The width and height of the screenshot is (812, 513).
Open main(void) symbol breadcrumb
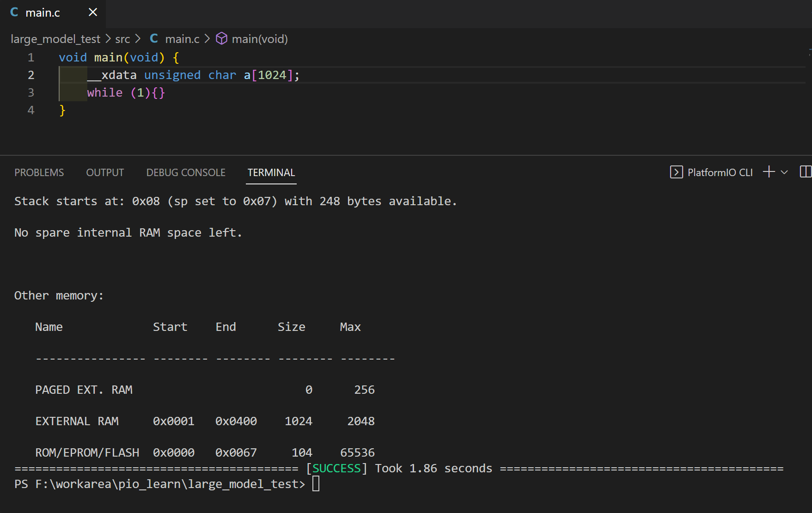coord(260,39)
